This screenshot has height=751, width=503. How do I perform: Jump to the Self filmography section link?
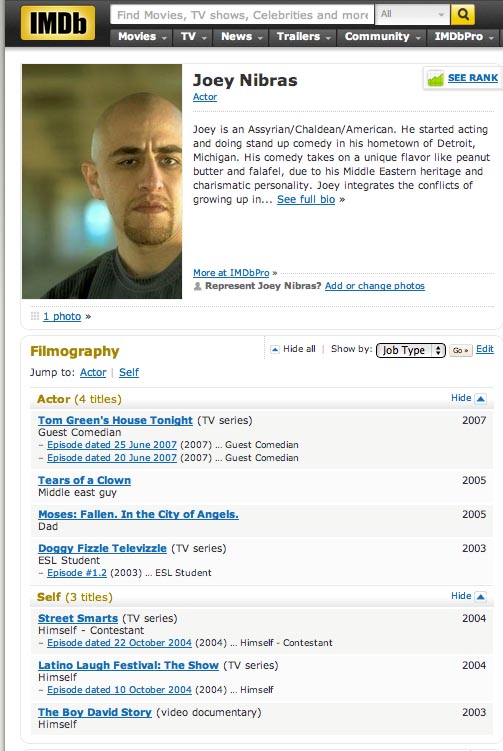(129, 372)
